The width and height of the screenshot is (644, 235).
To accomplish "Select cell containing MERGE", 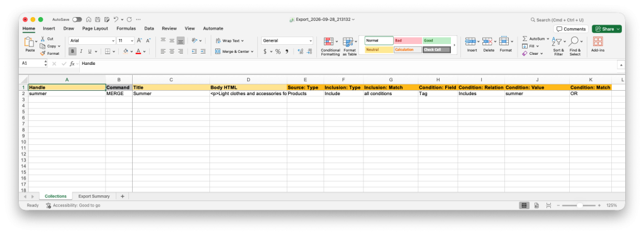I will pos(119,93).
